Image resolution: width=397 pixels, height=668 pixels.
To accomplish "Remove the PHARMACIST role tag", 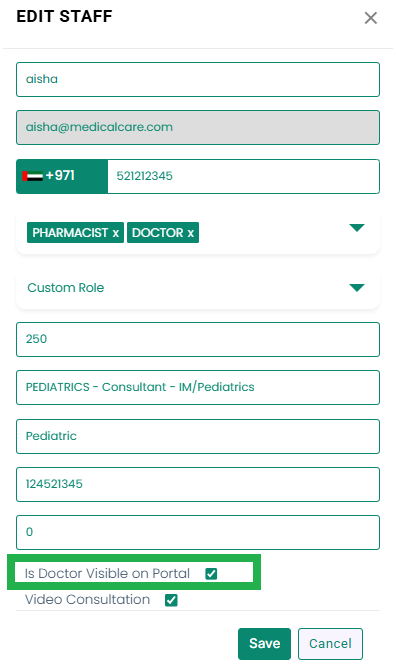I will click(115, 233).
